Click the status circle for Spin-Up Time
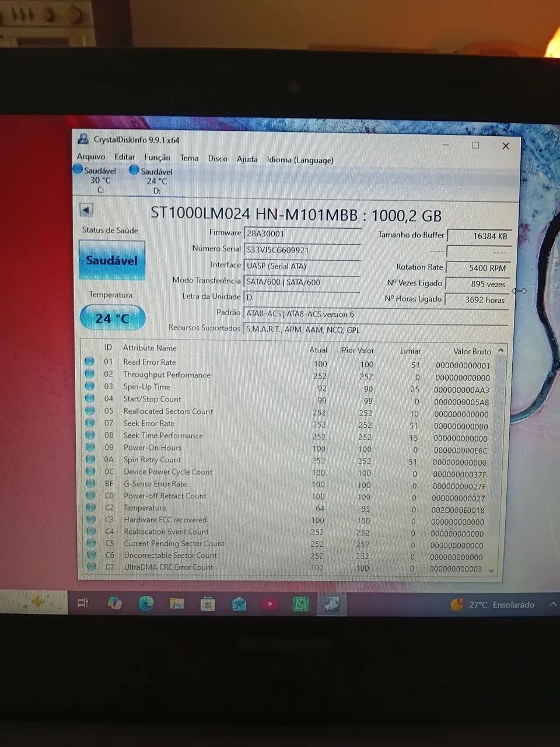The width and height of the screenshot is (560, 747). point(89,386)
